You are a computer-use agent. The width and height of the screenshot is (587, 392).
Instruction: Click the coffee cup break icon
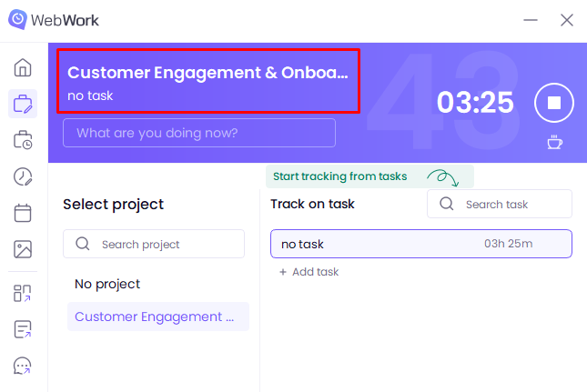click(553, 142)
